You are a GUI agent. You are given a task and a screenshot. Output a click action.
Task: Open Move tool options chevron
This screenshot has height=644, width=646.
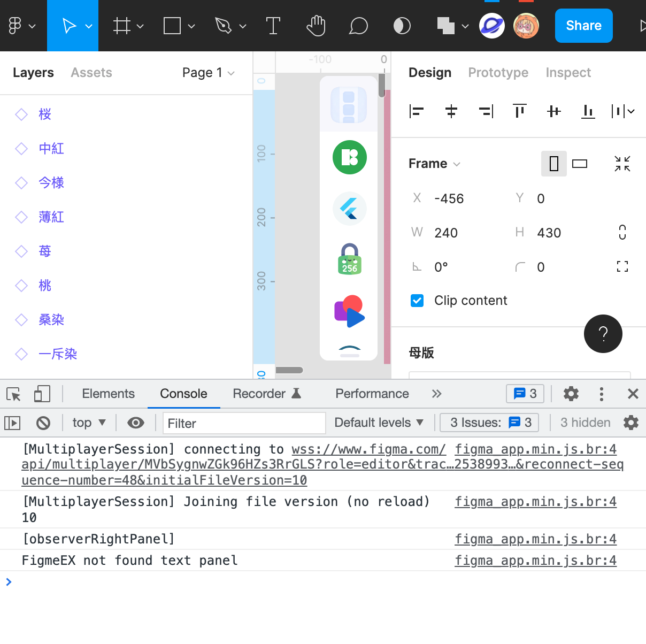tap(89, 26)
